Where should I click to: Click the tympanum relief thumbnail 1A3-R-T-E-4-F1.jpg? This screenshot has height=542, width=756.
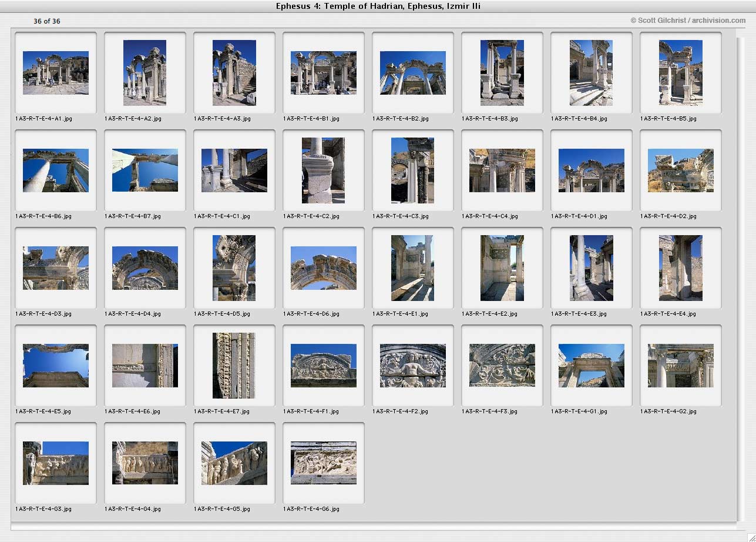pyautogui.click(x=324, y=366)
